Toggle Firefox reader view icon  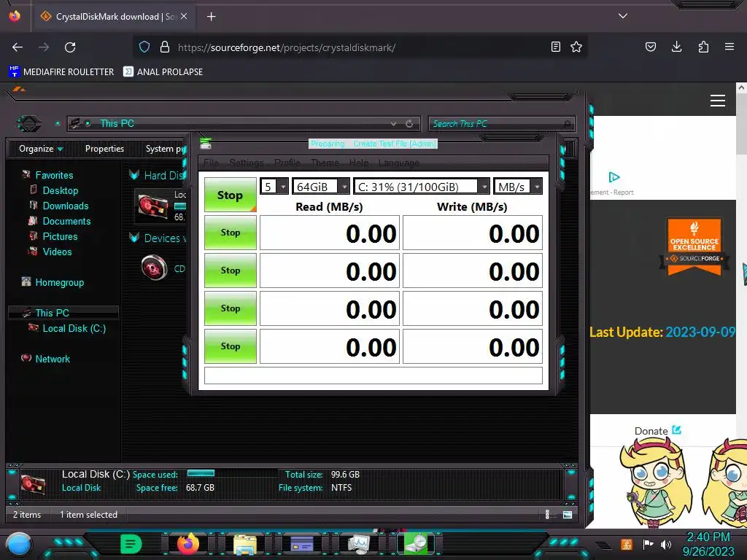tap(555, 47)
